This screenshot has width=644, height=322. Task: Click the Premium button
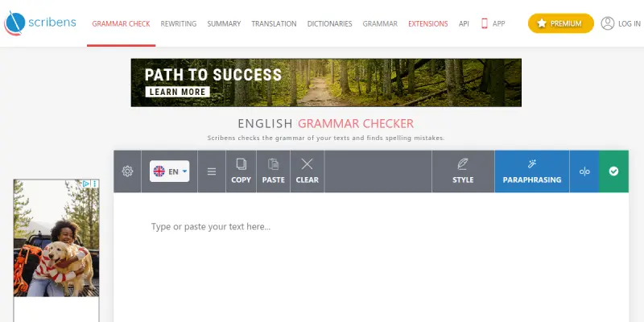(560, 23)
